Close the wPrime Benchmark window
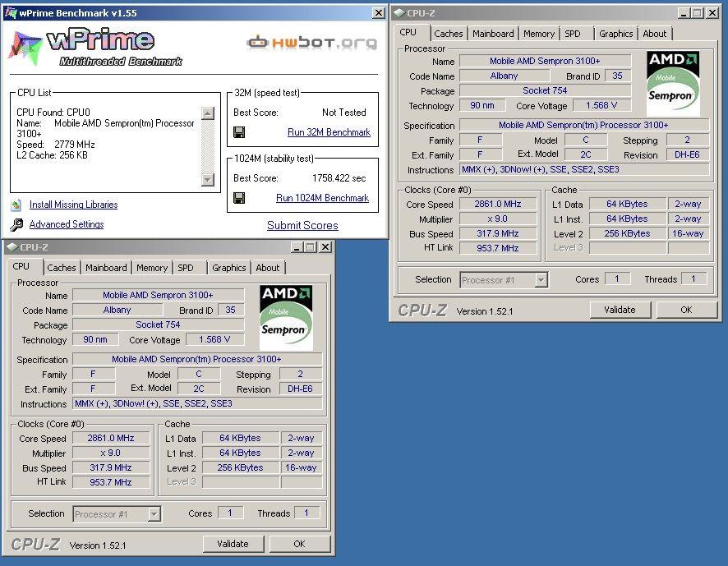This screenshot has height=566, width=728. point(379,13)
